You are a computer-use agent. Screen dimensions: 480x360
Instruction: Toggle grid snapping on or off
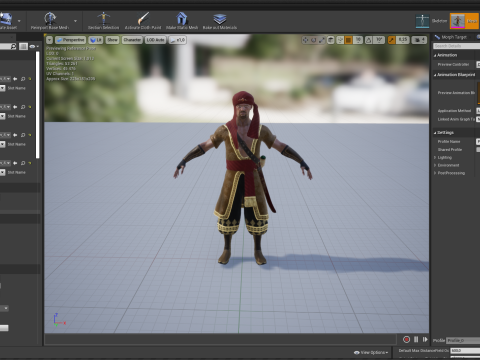coord(348,40)
